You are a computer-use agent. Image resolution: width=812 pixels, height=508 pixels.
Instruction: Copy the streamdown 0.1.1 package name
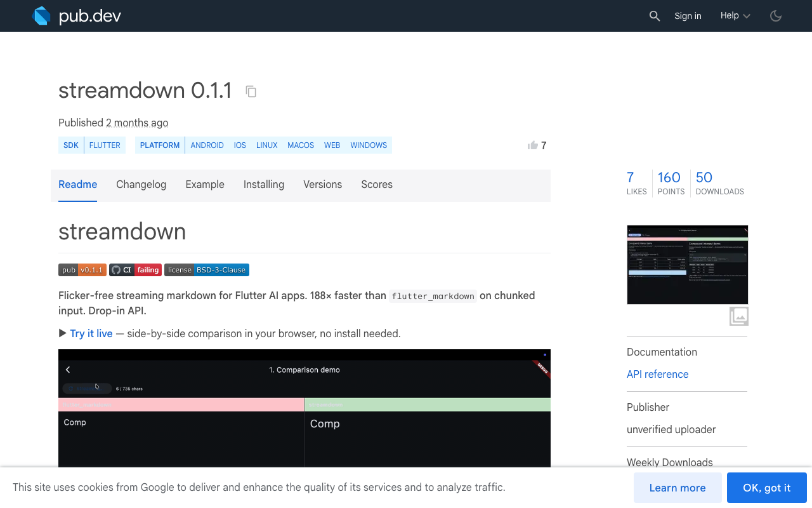(x=251, y=91)
